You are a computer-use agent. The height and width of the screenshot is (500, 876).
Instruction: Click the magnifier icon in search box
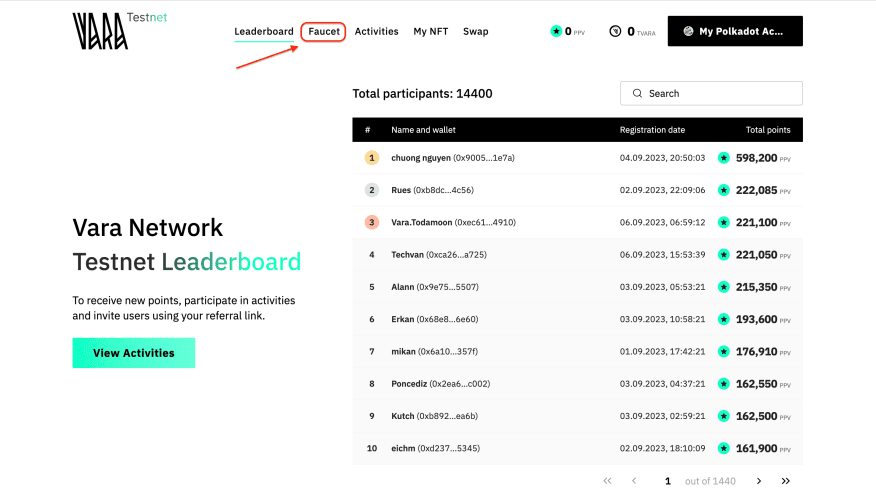point(637,93)
